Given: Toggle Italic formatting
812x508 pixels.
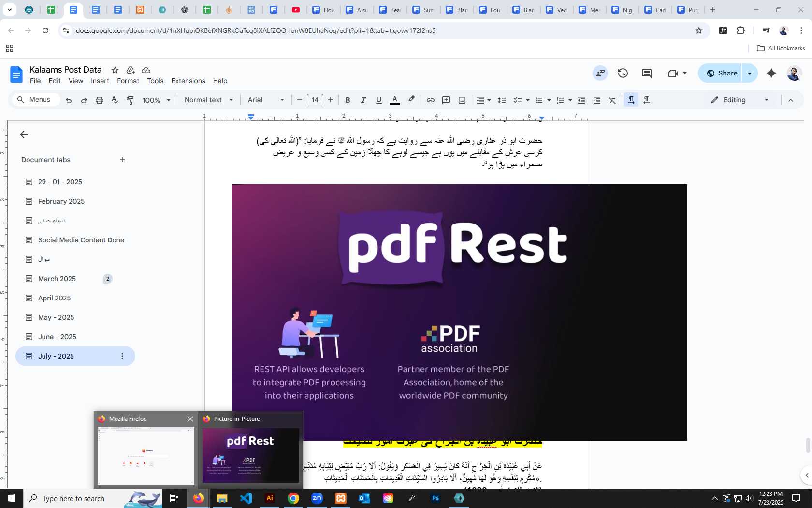Looking at the screenshot, I should point(363,100).
